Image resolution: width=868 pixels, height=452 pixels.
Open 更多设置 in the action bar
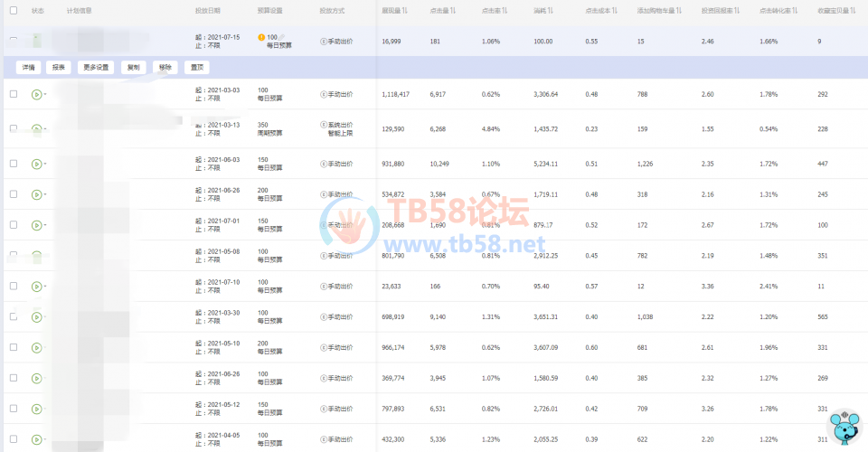[x=96, y=68]
